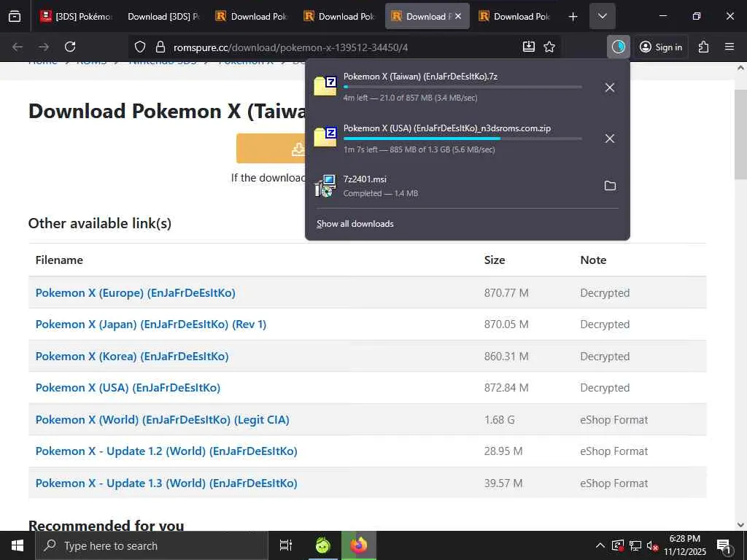Close the active Download tab
This screenshot has width=747, height=560.
point(458,16)
